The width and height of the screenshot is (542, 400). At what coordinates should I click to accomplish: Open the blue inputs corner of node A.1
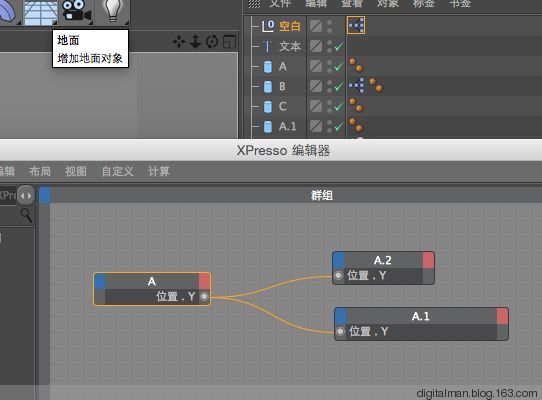coord(341,316)
